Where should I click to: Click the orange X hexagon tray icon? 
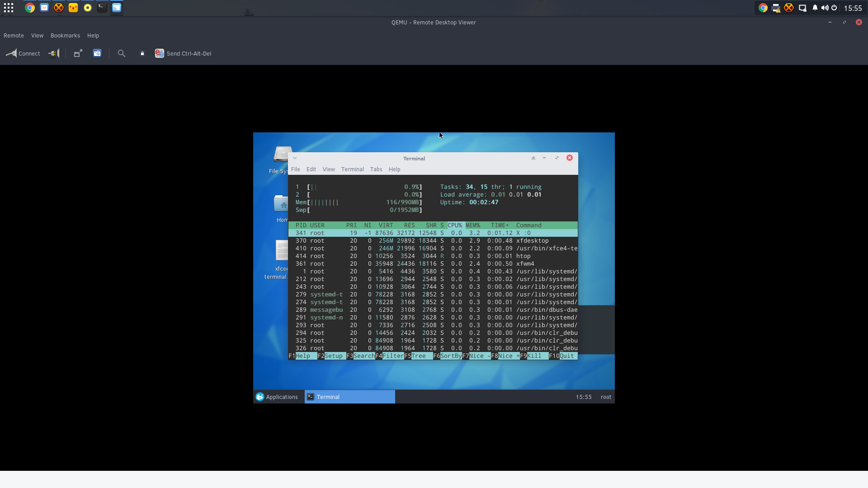(789, 8)
